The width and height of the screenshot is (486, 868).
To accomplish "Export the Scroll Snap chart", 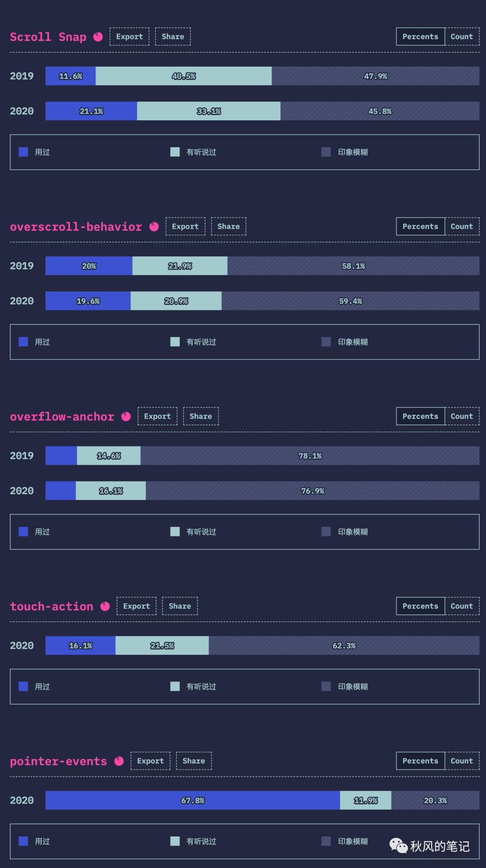I will pos(130,36).
